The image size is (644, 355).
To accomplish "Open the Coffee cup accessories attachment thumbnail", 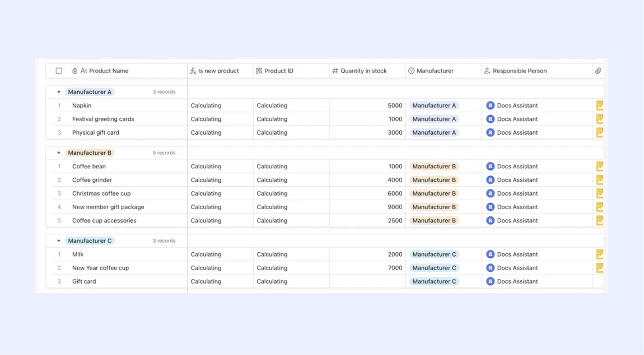I will tap(599, 220).
